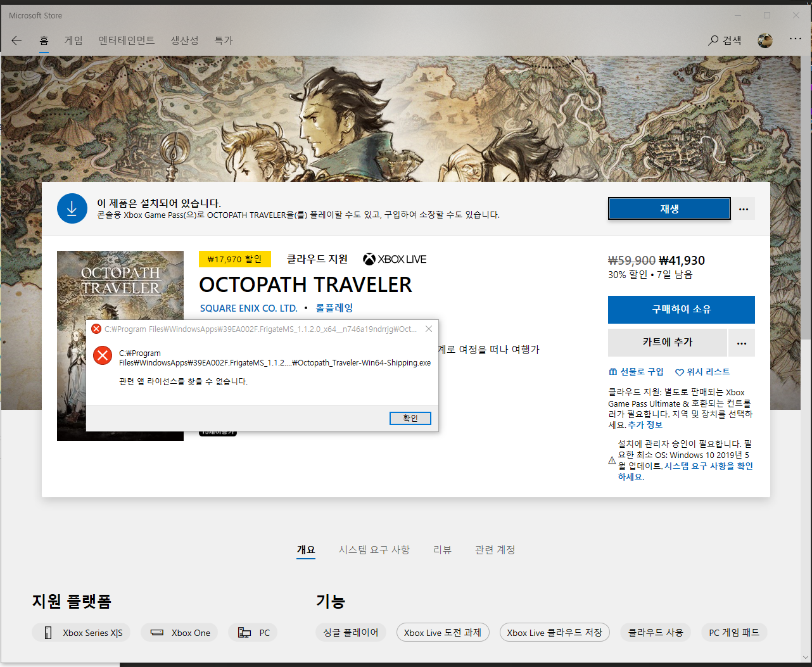Screen dimensions: 812x667
Task: Open the store's top-right more options menu
Action: click(x=796, y=39)
